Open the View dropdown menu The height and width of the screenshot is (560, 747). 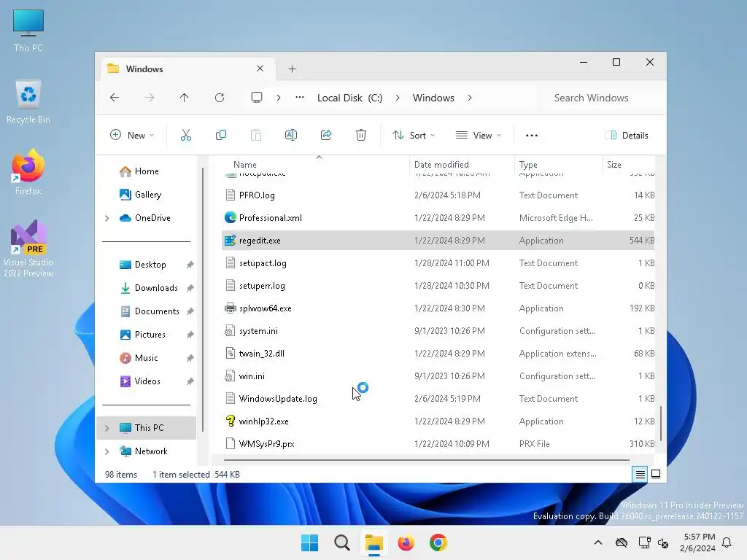point(479,135)
